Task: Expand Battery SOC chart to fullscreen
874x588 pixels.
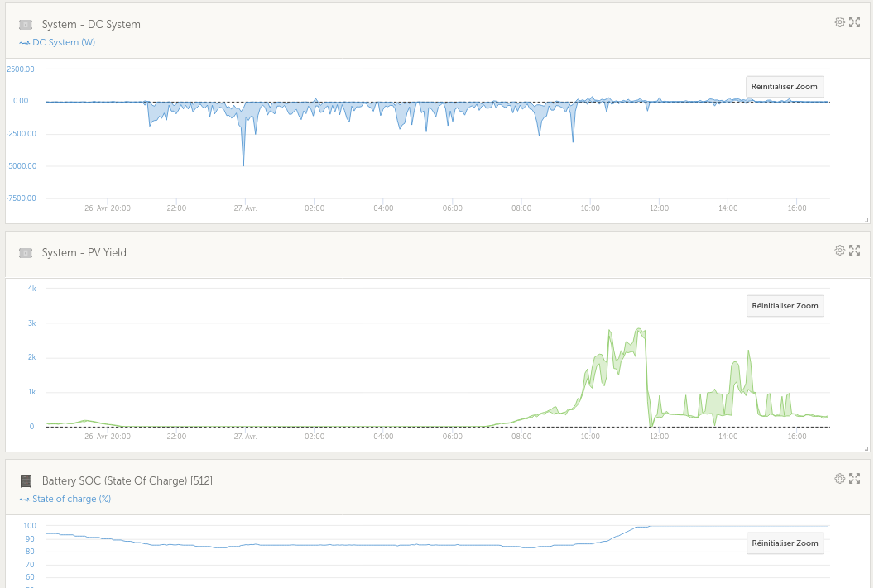Action: point(854,479)
